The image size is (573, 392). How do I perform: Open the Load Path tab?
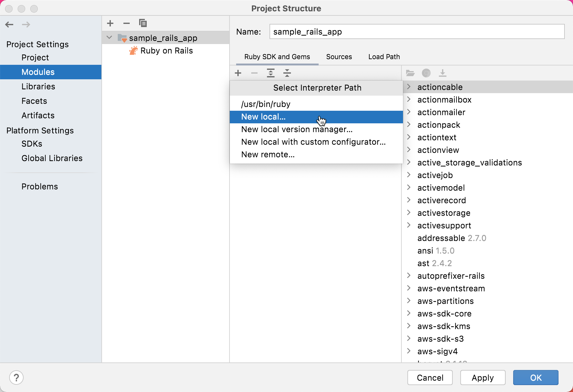pyautogui.click(x=384, y=57)
